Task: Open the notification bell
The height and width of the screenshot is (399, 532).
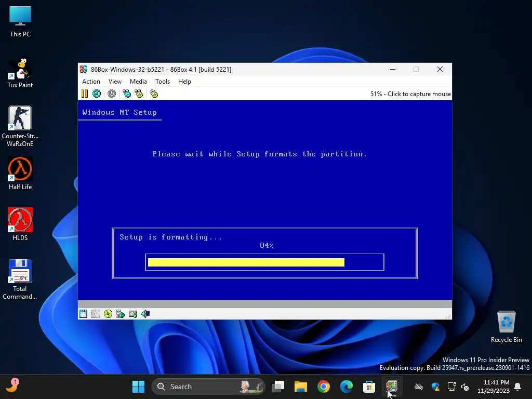Action: click(518, 387)
